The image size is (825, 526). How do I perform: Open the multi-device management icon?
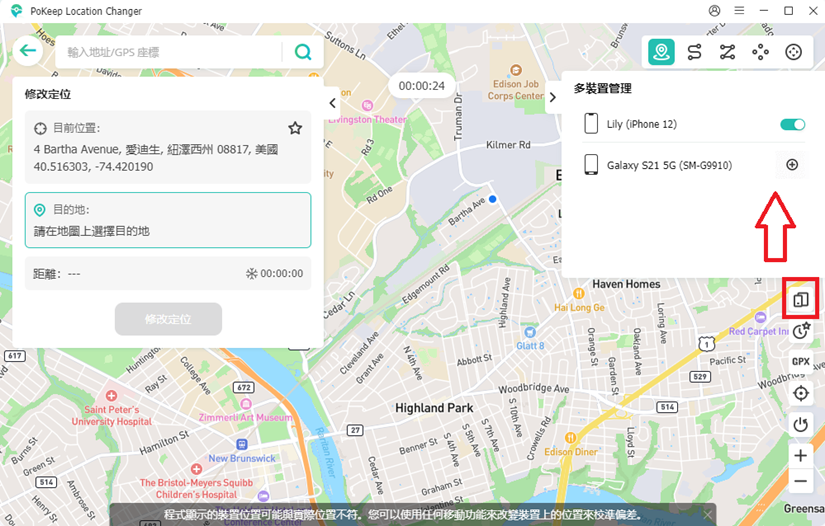pos(801,300)
